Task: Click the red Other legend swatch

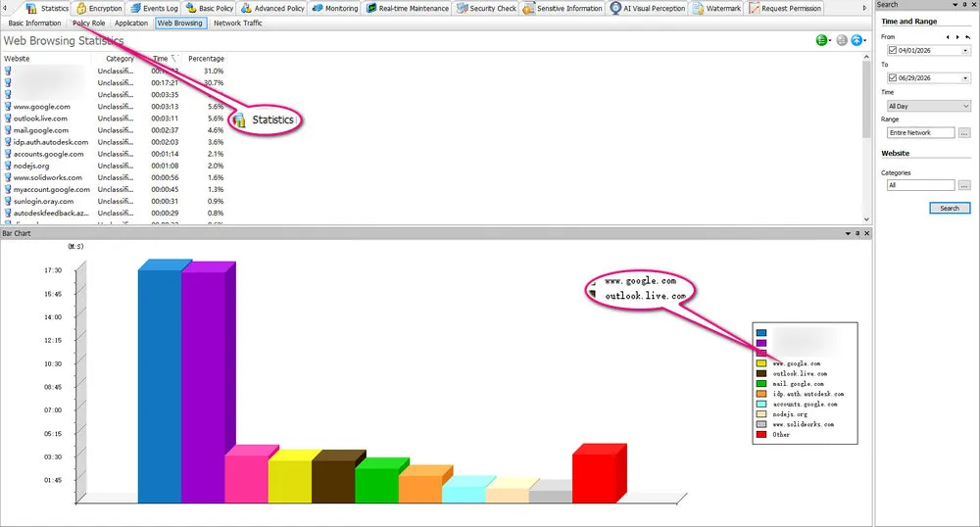Action: pos(761,435)
